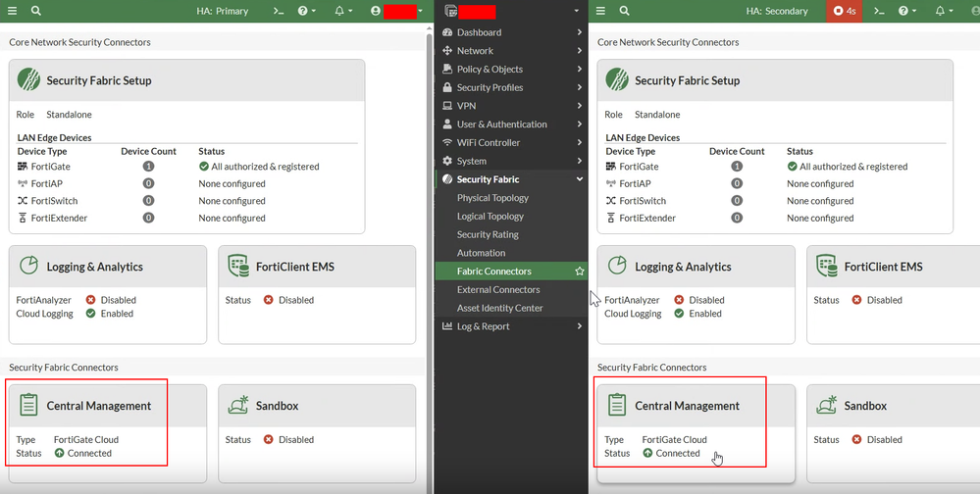Screen dimensions: 980x494
Task: Click FortiSwitch device icon in Primary window
Action: pos(23,201)
